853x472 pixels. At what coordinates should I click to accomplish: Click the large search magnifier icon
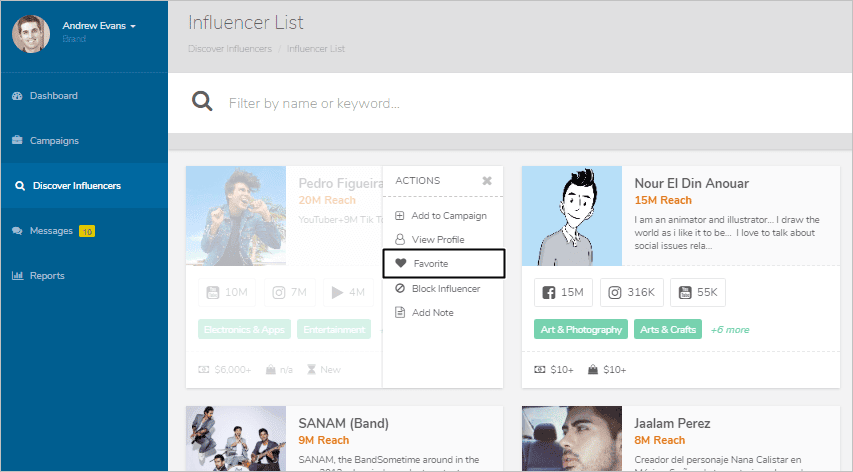(202, 101)
